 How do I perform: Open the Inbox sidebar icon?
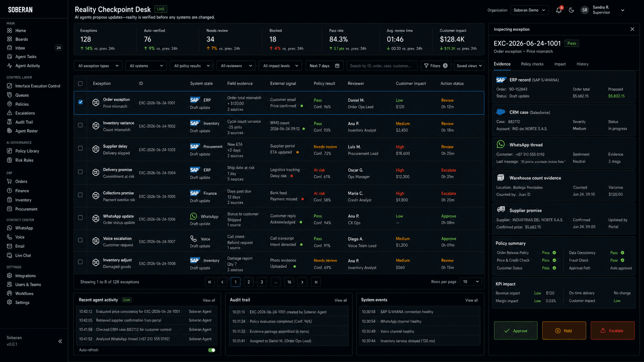pos(10,48)
